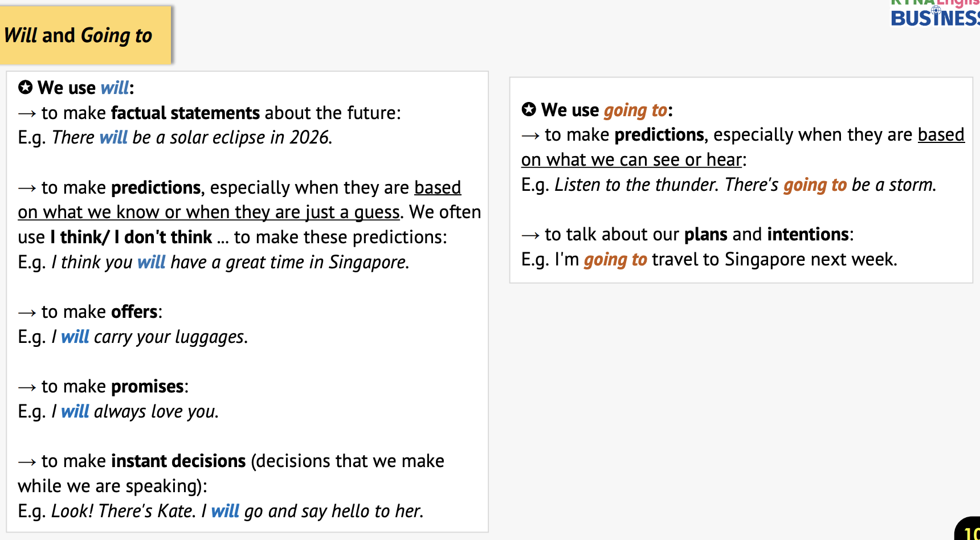Click the Business logo in the top corner
The height and width of the screenshot is (540, 980).
(x=936, y=15)
